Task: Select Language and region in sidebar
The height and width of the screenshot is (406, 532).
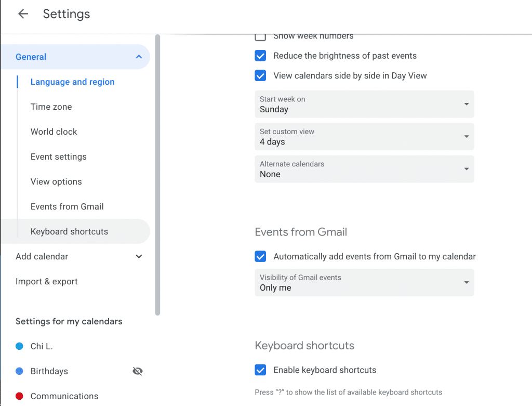Action: pyautogui.click(x=72, y=82)
